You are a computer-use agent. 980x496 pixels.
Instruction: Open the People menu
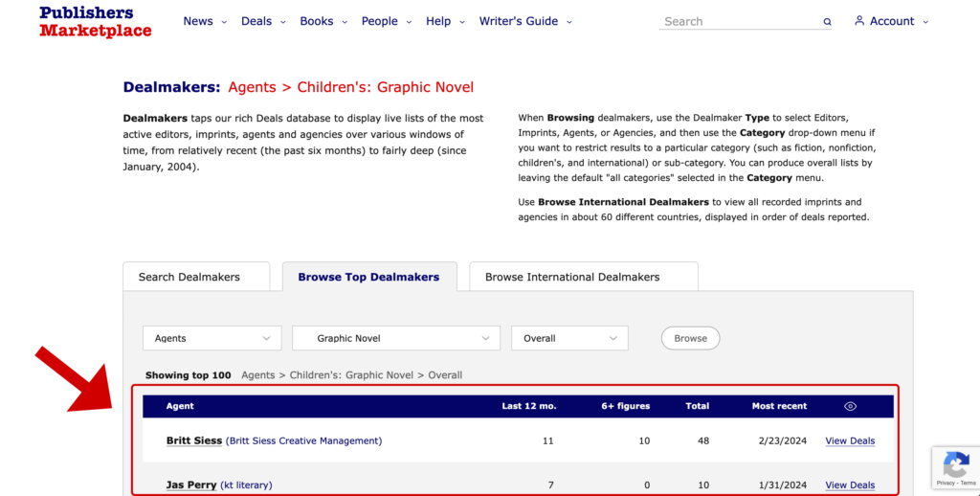pos(385,21)
